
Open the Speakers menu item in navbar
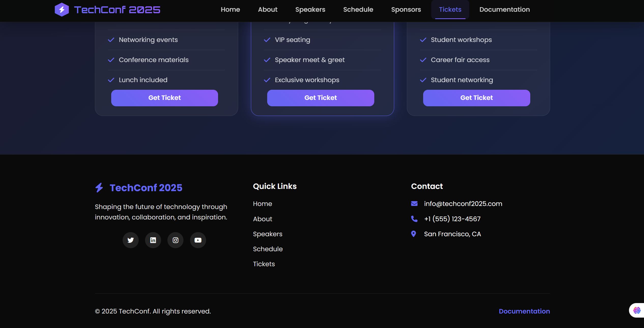310,10
